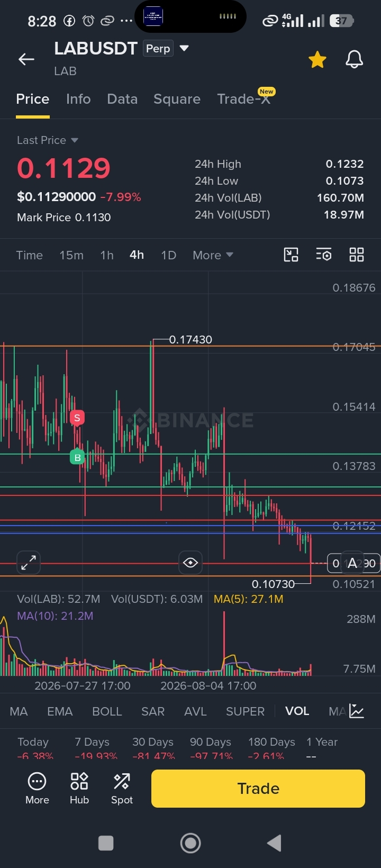Tap the MA(5): 27.1M volume label
Screen dimensions: 381x868
point(248,599)
